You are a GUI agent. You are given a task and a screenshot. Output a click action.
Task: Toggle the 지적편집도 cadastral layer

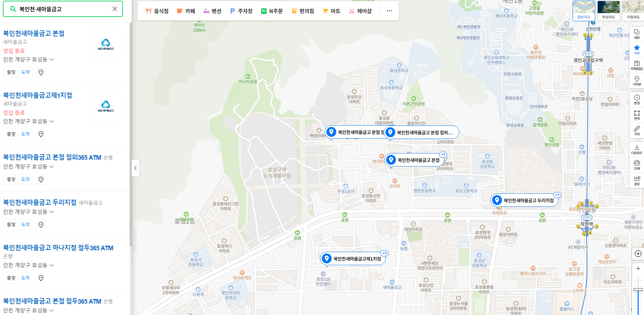click(637, 65)
